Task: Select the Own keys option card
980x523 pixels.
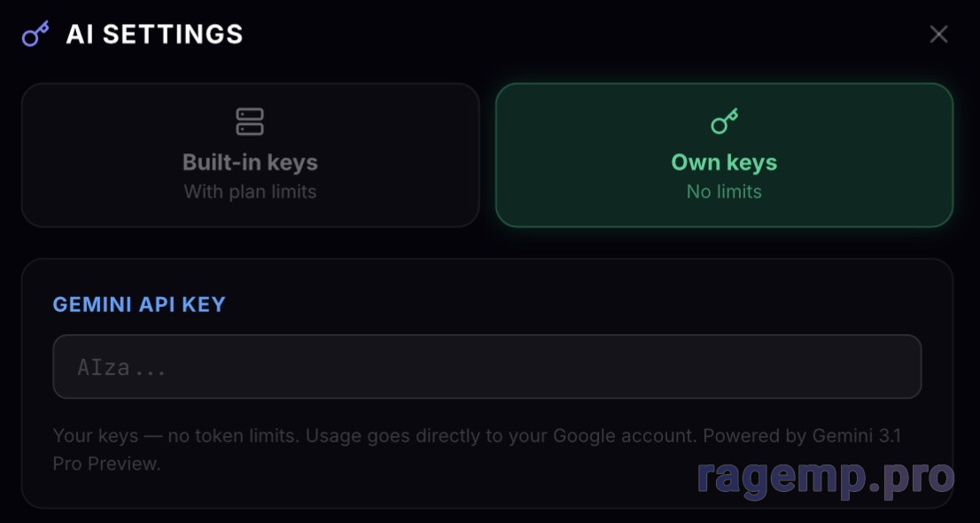Action: [x=724, y=155]
